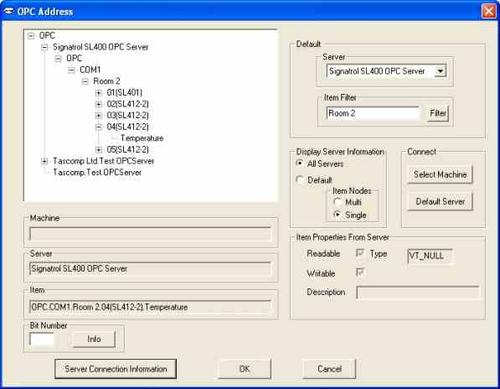This screenshot has height=389, width=500.
Task: Click the Item Filter text field
Action: 373,113
